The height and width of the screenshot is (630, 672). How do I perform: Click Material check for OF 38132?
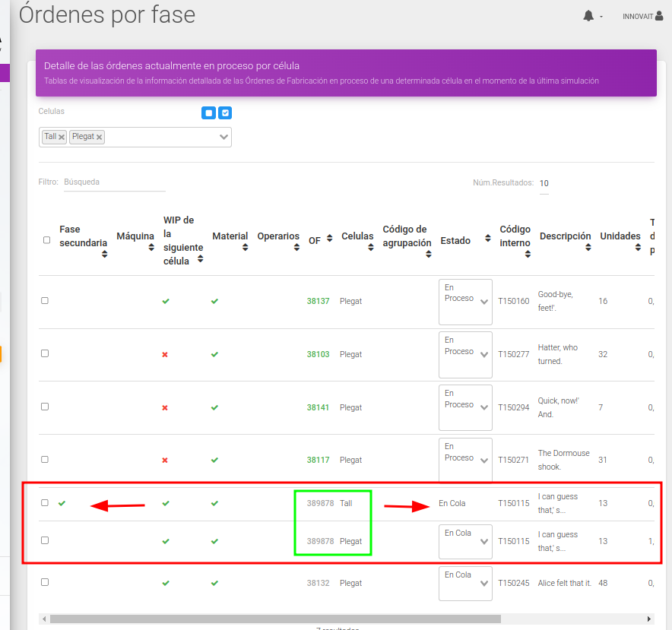tap(214, 584)
